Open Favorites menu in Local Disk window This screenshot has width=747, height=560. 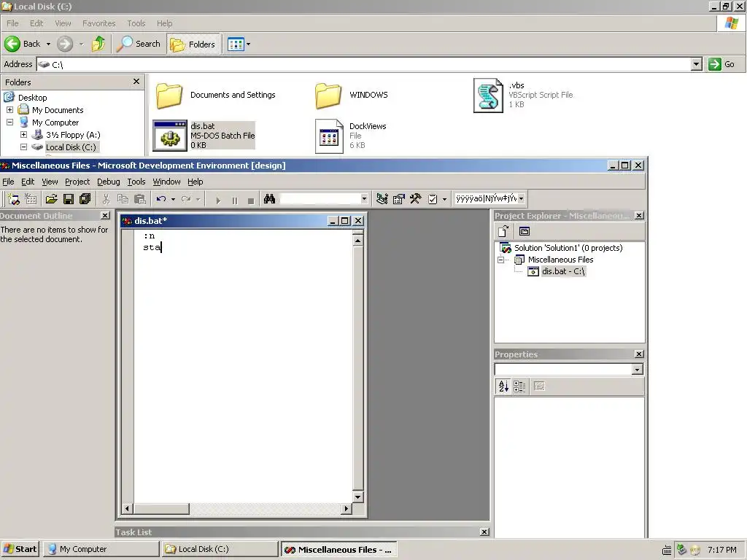click(x=99, y=23)
